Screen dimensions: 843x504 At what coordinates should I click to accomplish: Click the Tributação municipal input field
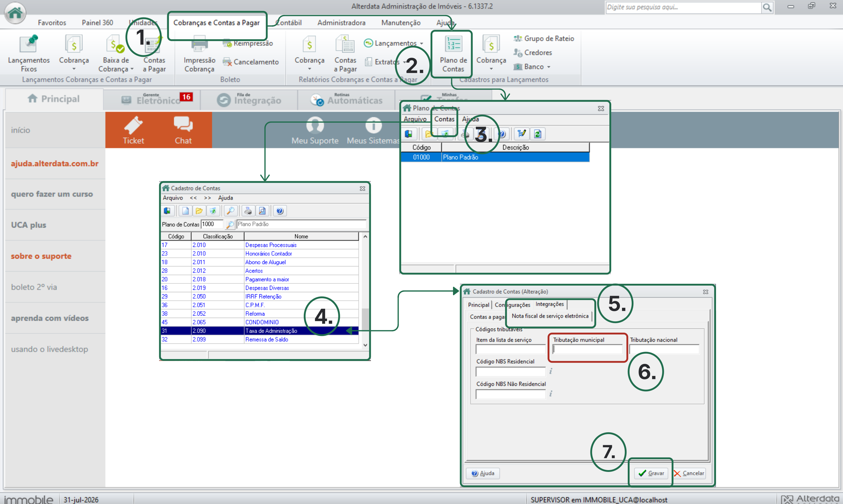[x=588, y=349]
